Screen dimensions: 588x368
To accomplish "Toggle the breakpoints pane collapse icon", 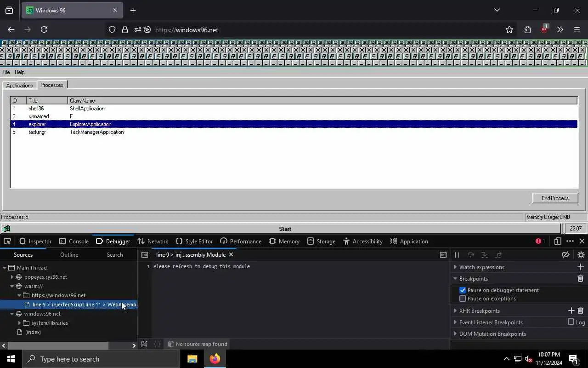I will coord(443,254).
